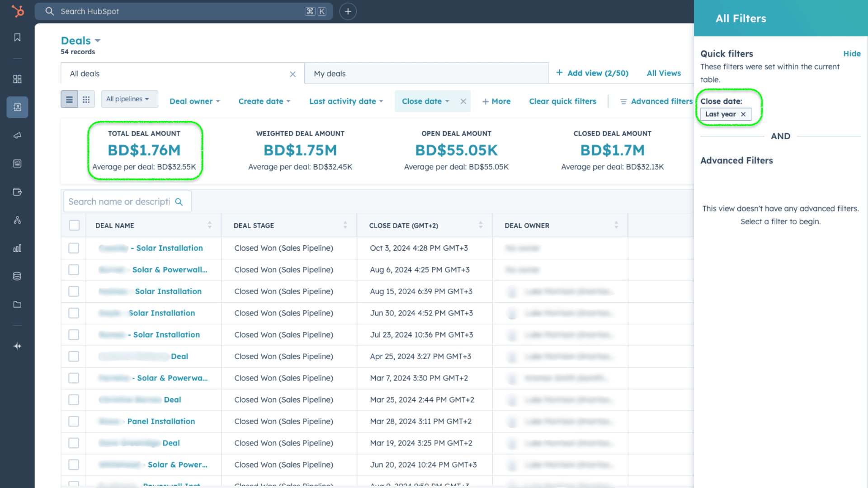Image resolution: width=868 pixels, height=488 pixels.
Task: Sort by Deal Stage column arrows
Action: (345, 225)
